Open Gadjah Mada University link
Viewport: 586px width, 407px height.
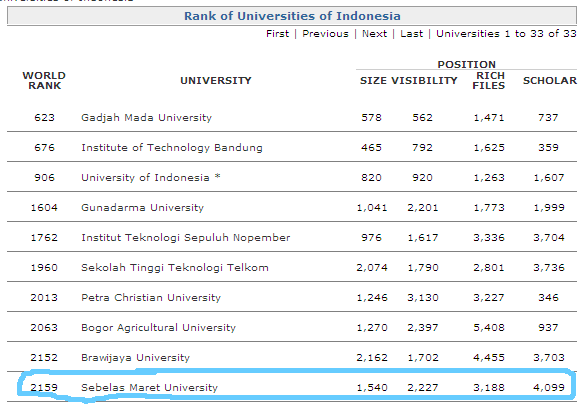146,118
